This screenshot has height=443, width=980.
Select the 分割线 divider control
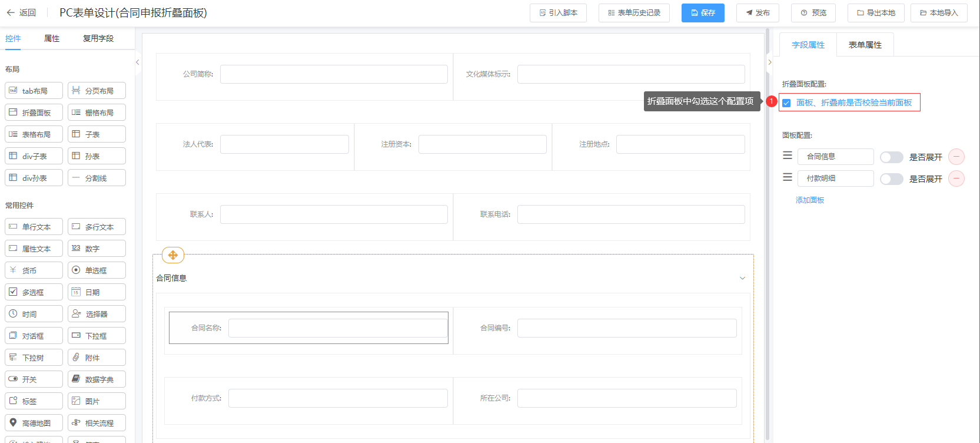coord(97,178)
